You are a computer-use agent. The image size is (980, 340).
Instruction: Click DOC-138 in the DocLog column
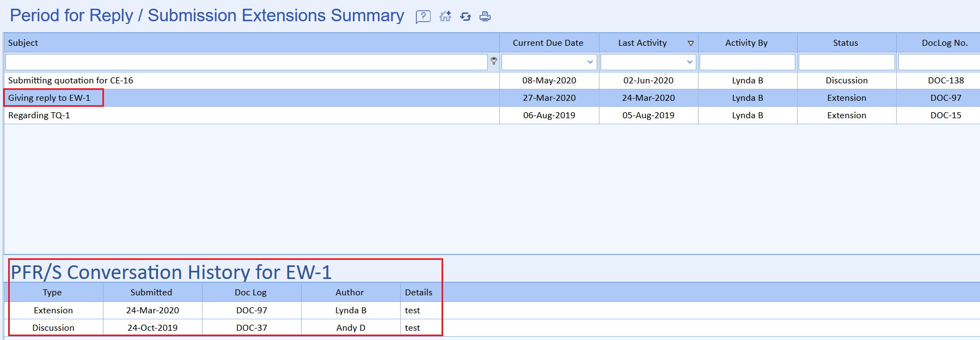[x=946, y=81]
